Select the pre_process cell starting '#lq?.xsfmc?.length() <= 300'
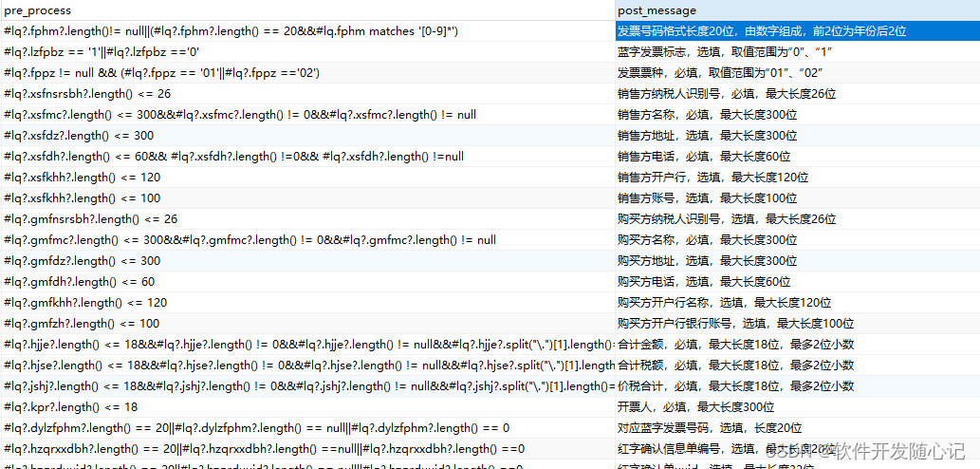Image resolution: width=980 pixels, height=469 pixels. pos(307,115)
